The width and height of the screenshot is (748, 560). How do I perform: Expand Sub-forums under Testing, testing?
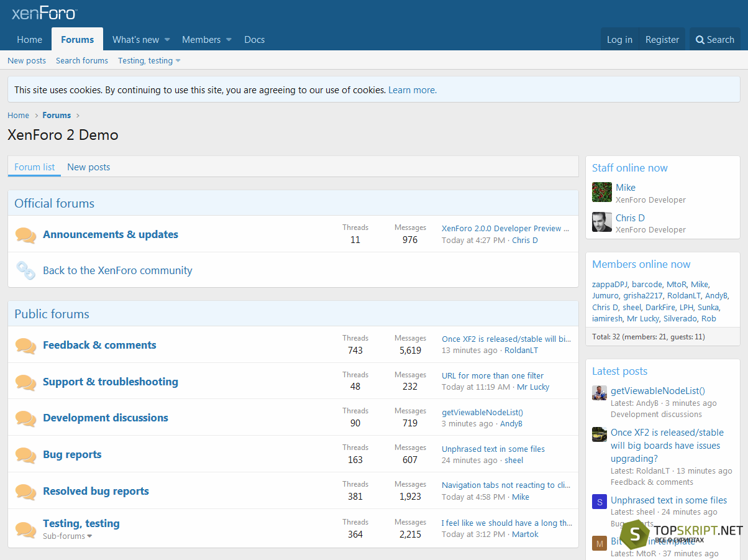67,536
